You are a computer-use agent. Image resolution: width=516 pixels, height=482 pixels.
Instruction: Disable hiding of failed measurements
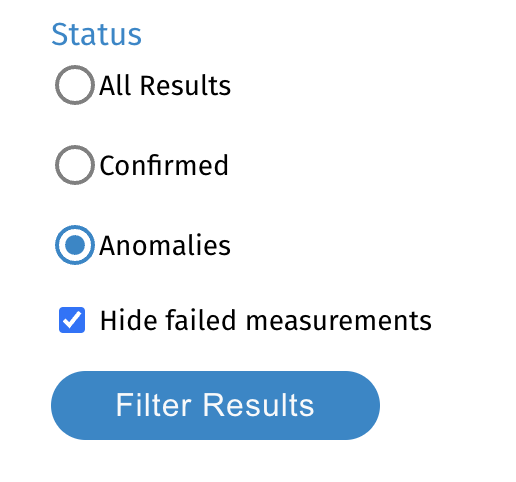72,320
